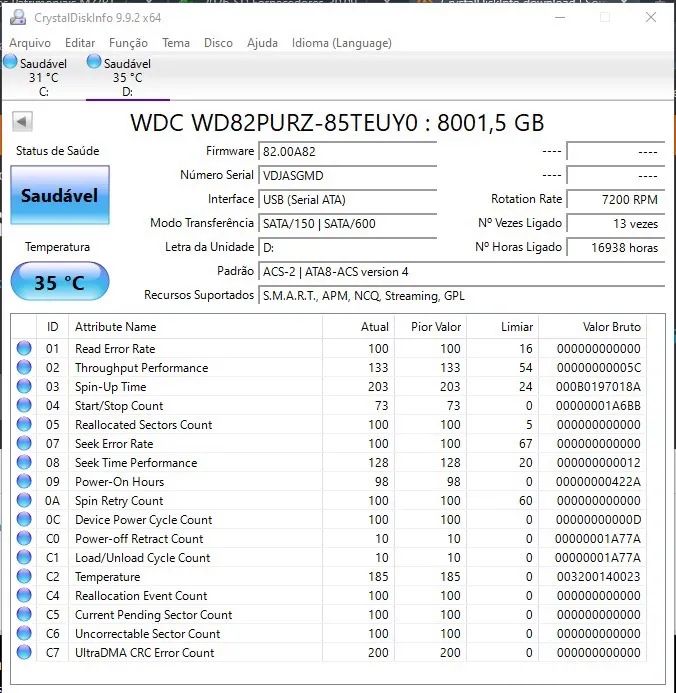Screen dimensions: 676x693
Task: Click the Rotation Rate value 7200 RPM
Action: 616,199
